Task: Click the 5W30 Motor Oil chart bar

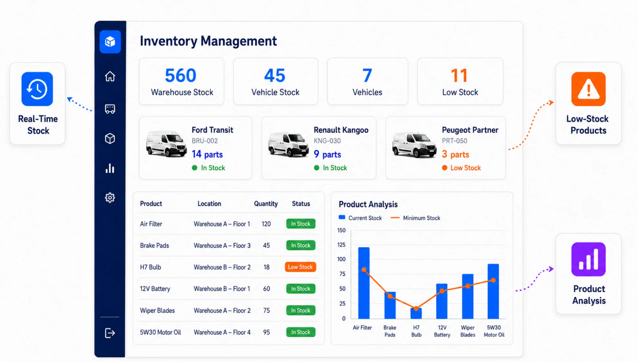Action: tap(493, 291)
